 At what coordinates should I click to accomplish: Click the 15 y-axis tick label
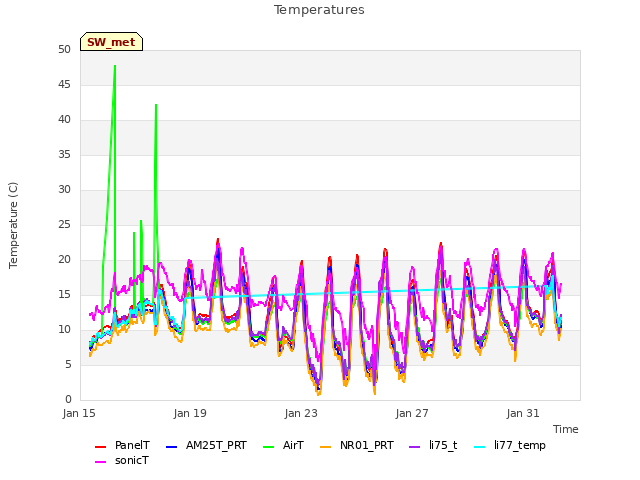64,294
